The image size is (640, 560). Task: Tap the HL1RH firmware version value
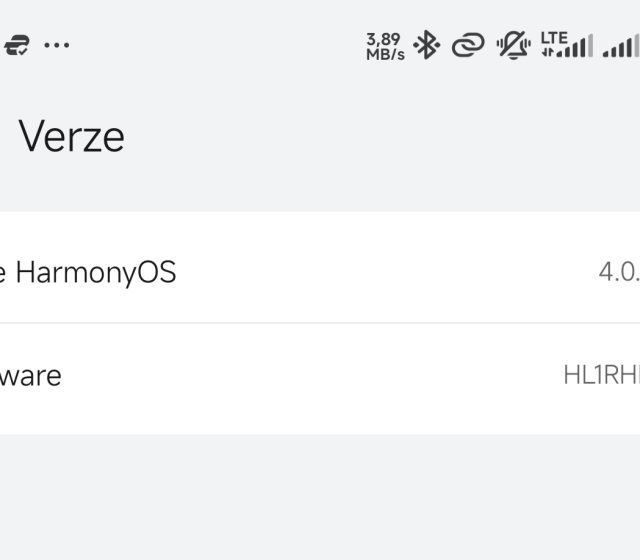(601, 376)
